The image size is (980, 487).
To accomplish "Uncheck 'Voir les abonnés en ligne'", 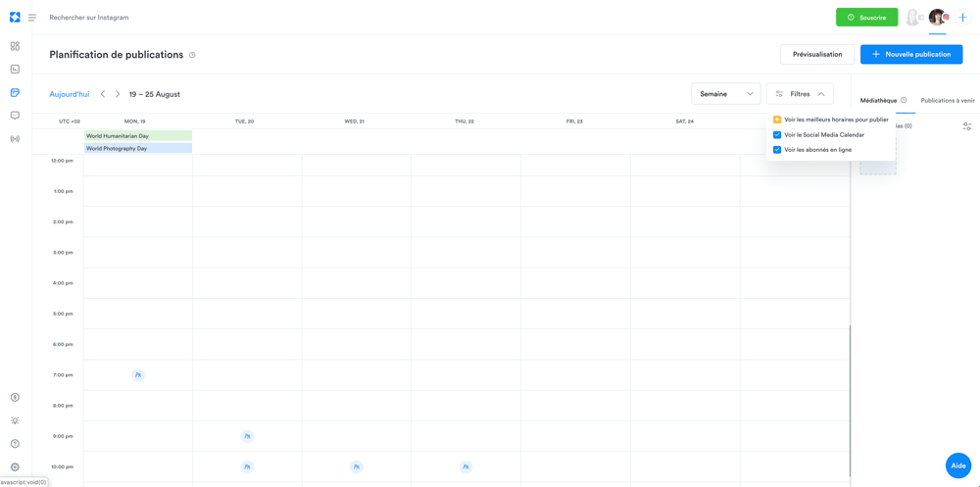I will 777,150.
